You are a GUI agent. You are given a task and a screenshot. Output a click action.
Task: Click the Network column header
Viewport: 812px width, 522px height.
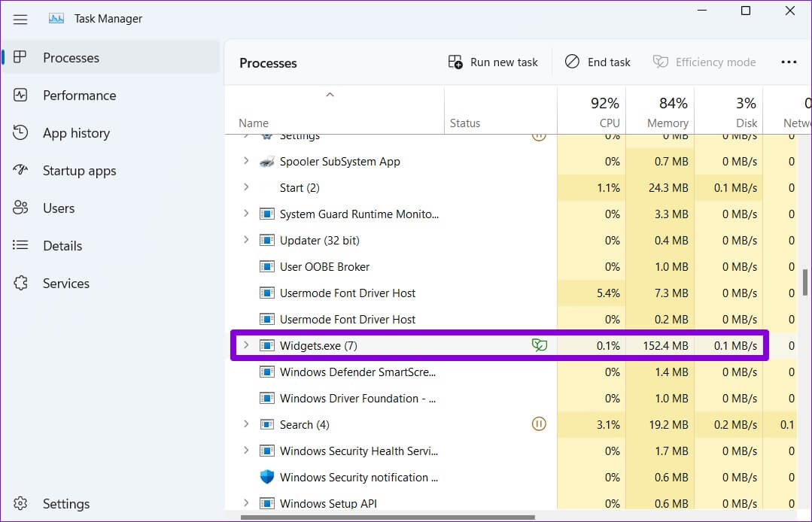(x=788, y=111)
